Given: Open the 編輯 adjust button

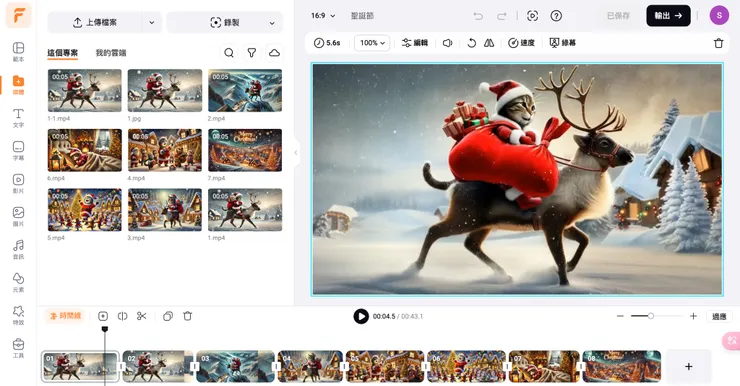Looking at the screenshot, I should 415,43.
